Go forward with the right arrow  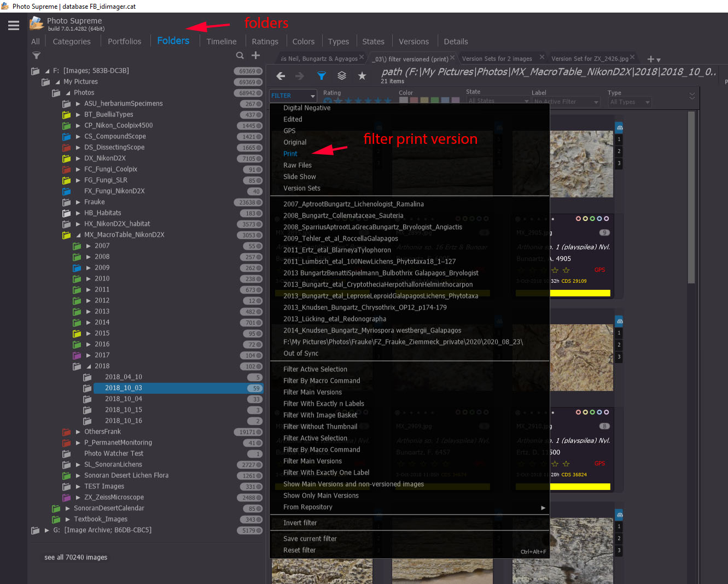299,76
